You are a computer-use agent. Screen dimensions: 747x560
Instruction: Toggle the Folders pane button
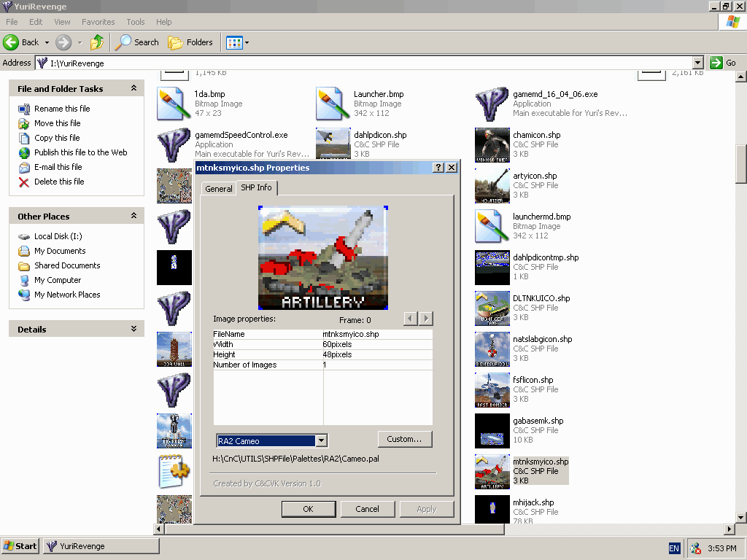[190, 42]
